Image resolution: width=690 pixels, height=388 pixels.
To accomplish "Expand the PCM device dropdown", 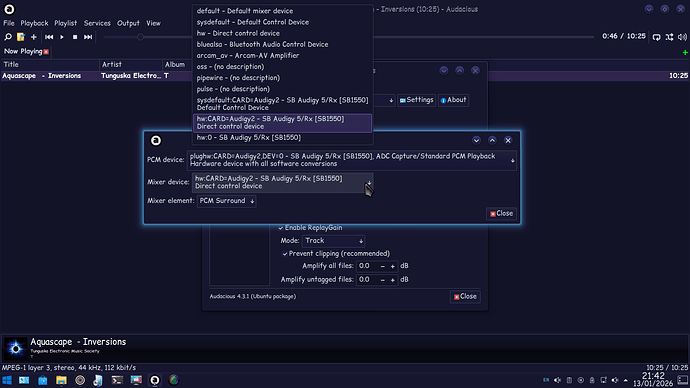I will (x=352, y=160).
